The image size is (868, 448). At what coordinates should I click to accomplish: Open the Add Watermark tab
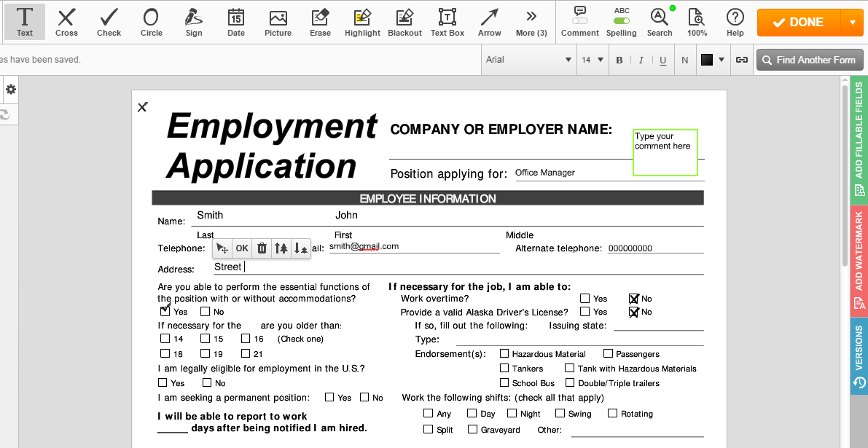coord(859,261)
